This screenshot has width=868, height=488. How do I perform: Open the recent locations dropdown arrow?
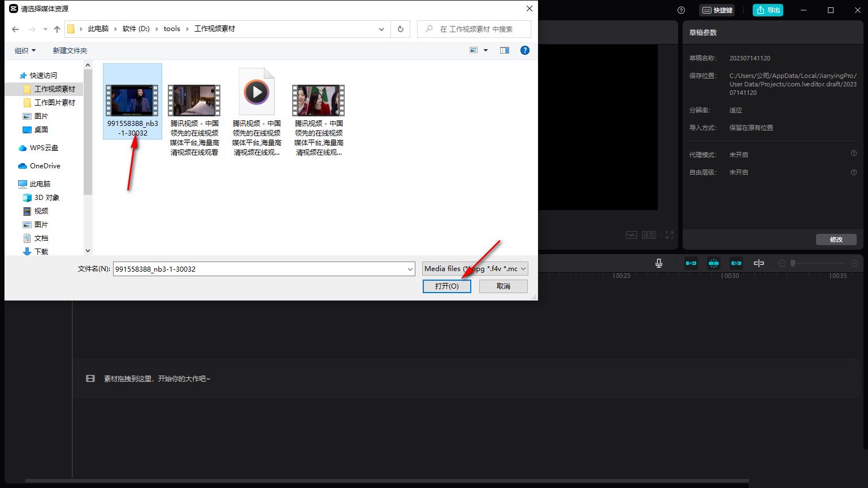tap(45, 29)
